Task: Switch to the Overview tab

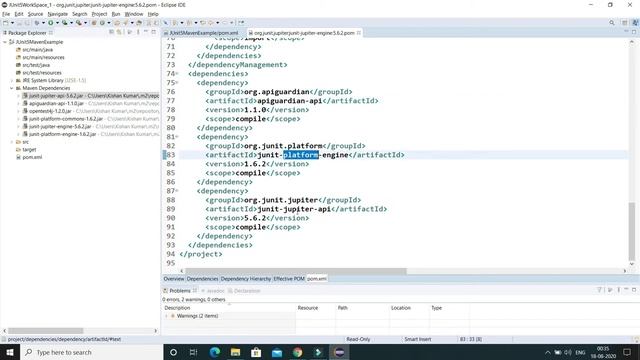Action: click(173, 279)
